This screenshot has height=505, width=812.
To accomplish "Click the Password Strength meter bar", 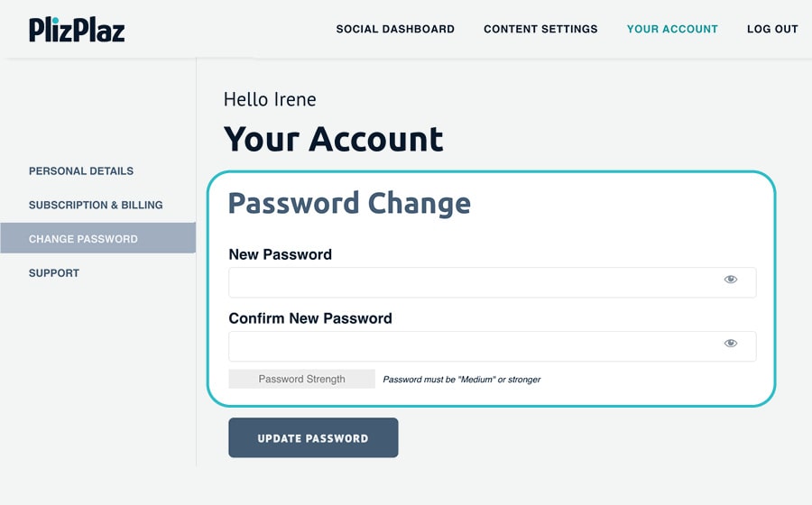I will click(x=301, y=380).
